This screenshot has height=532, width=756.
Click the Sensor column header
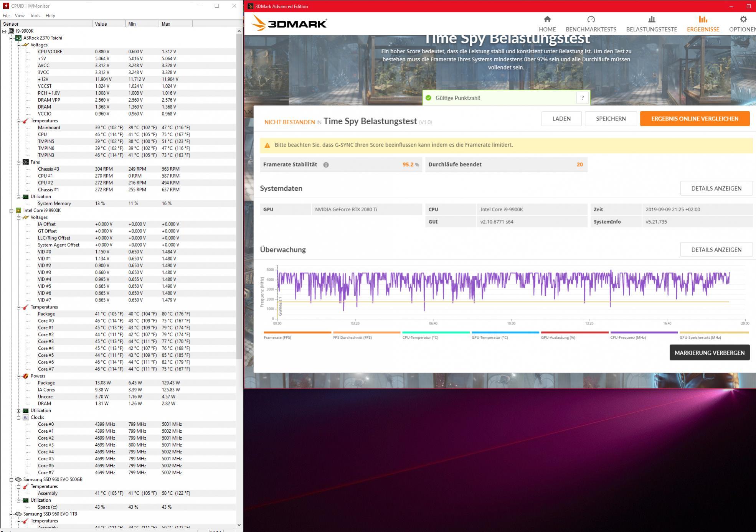[46, 24]
